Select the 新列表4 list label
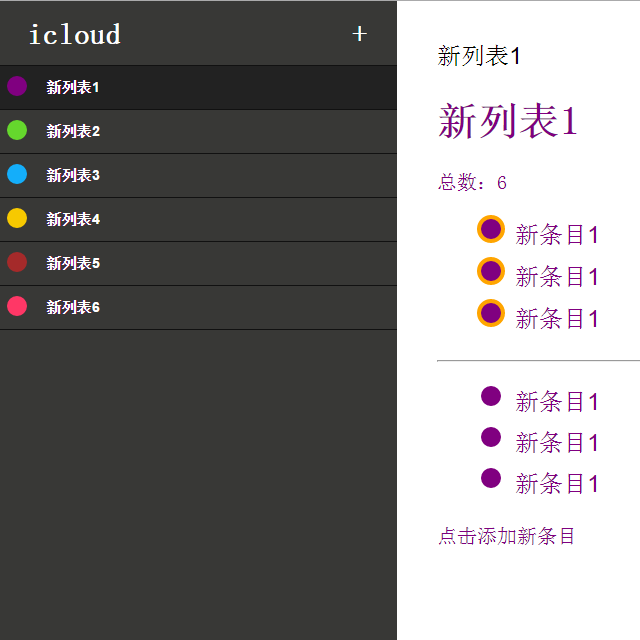640x640 pixels. [73, 219]
